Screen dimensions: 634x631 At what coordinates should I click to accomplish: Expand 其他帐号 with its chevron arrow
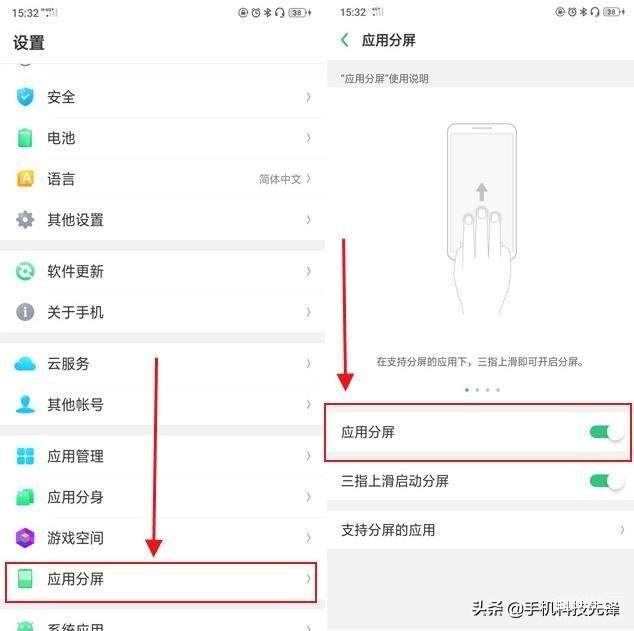309,405
